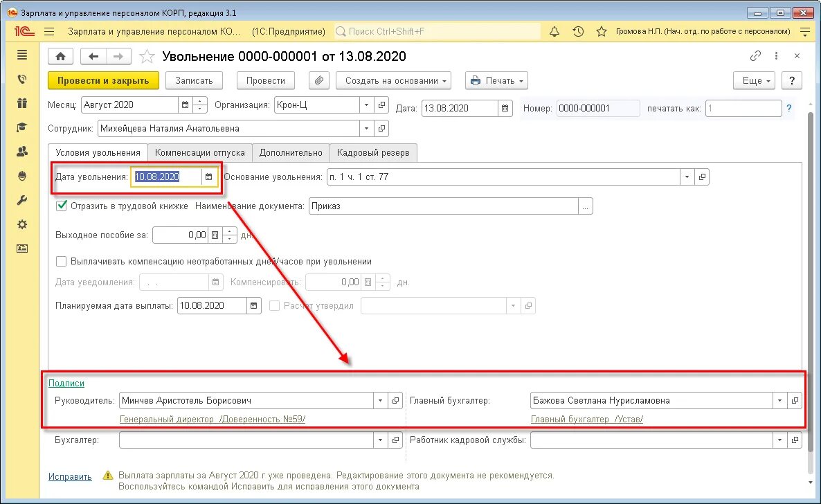Switch to Компенсации отпуска tab

(x=200, y=152)
